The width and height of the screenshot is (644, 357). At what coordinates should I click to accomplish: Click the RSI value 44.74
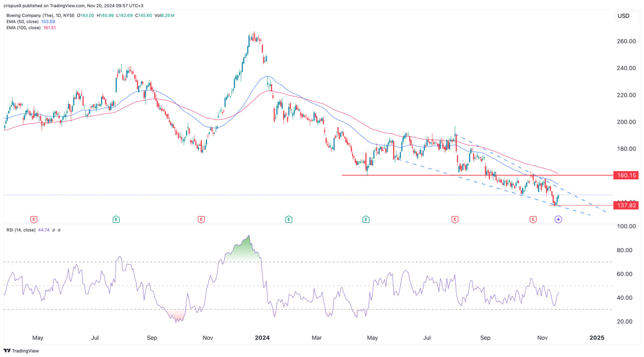tap(43, 230)
